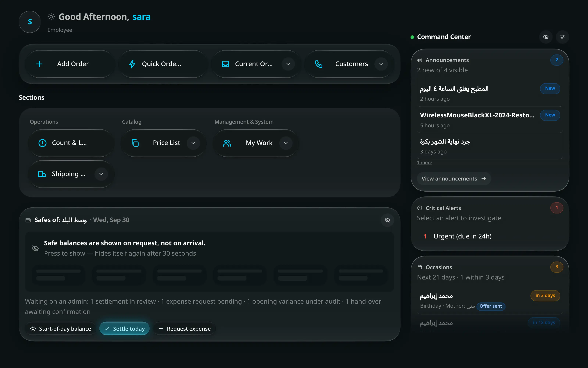Expand the Customers dropdown chevron
Screen dimensions: 588x368
point(381,64)
